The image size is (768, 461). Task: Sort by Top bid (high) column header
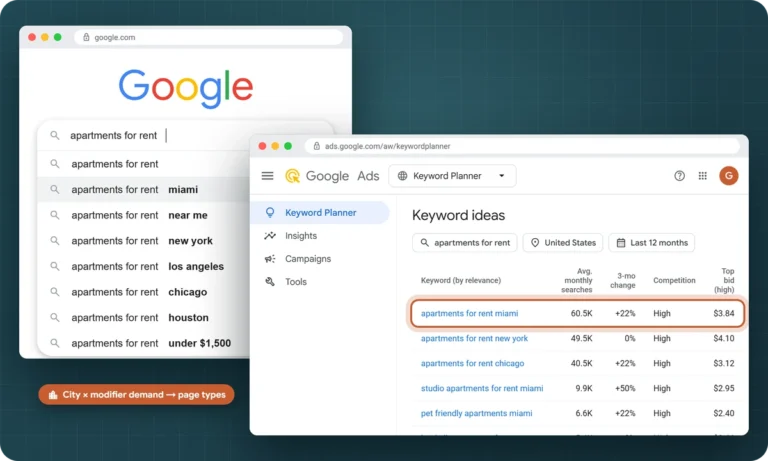point(724,280)
